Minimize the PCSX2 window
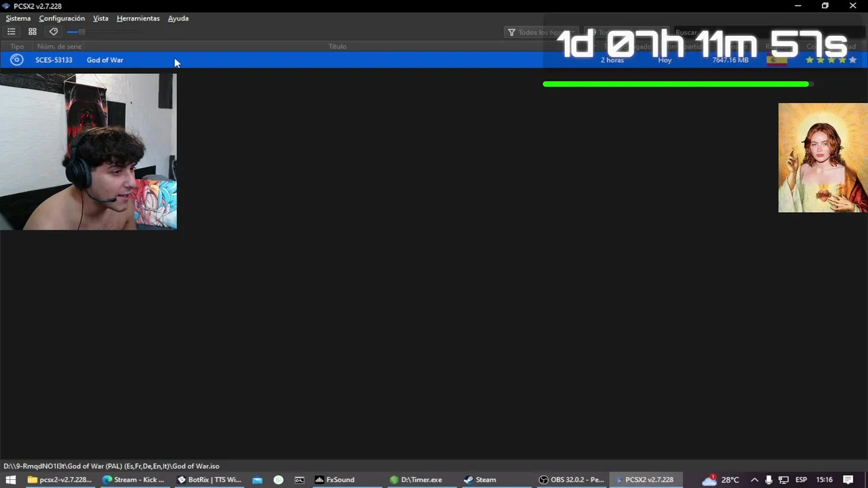The height and width of the screenshot is (488, 868). [x=798, y=6]
